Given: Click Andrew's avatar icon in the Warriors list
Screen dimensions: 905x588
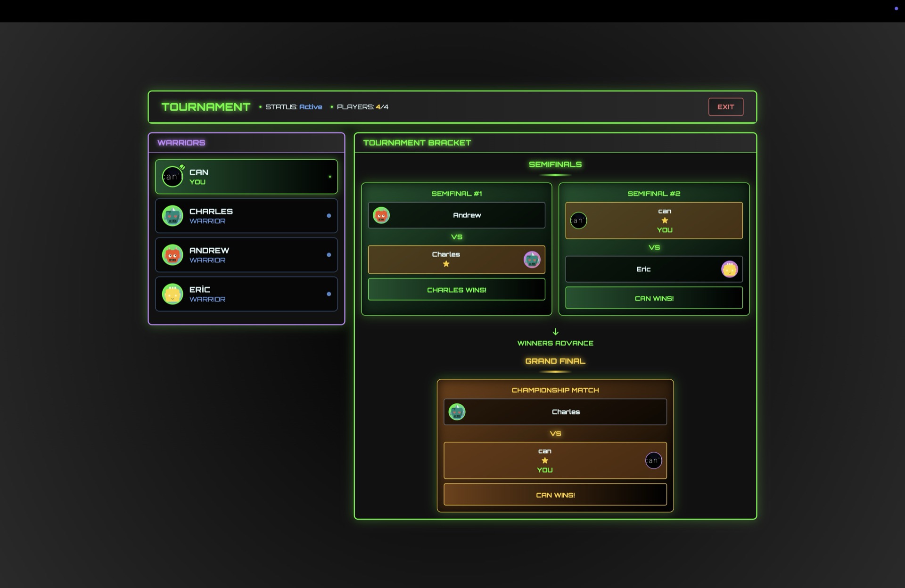Looking at the screenshot, I should (173, 254).
